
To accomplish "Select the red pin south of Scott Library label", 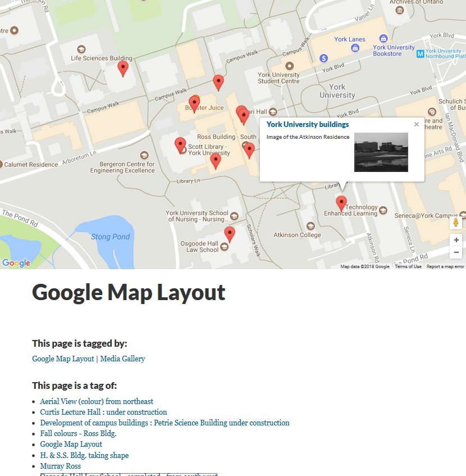I will pyautogui.click(x=216, y=161).
